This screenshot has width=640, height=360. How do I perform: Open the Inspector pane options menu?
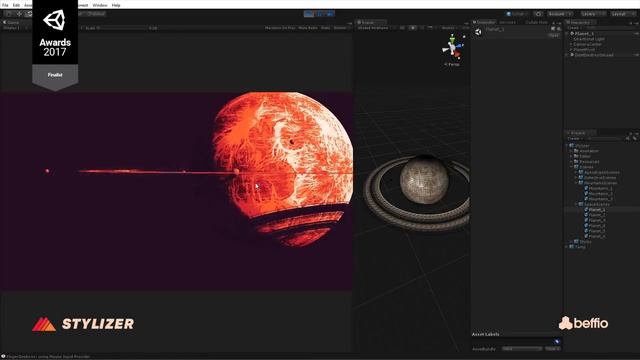coord(559,22)
